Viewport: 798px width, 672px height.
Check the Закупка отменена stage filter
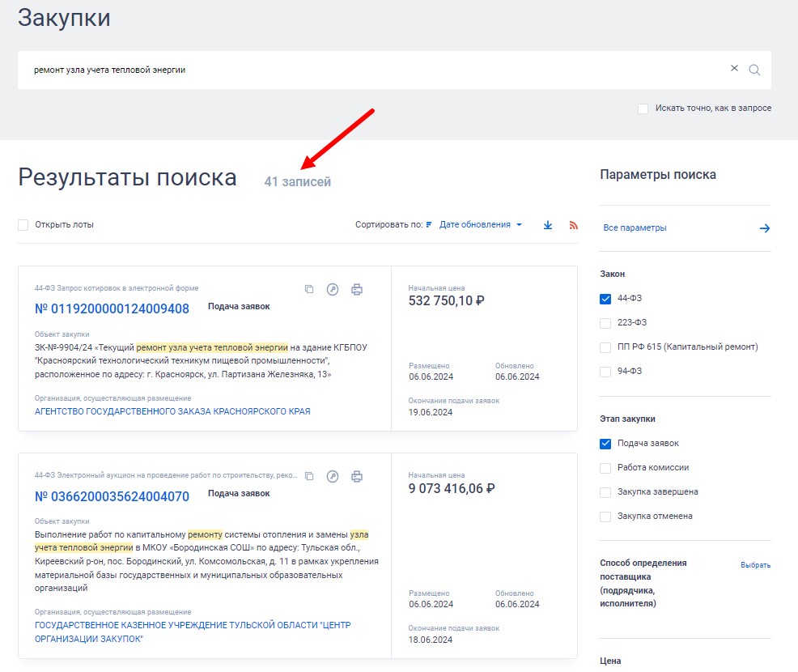(x=605, y=517)
